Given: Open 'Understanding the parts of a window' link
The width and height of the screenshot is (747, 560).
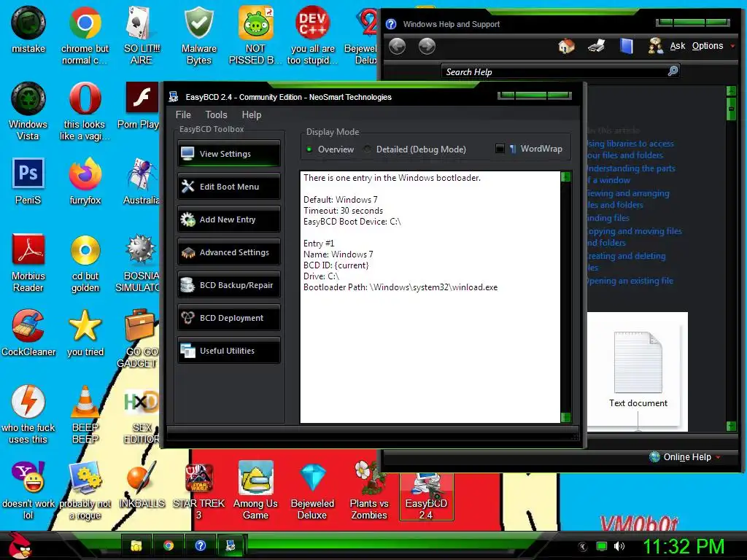Looking at the screenshot, I should click(631, 174).
